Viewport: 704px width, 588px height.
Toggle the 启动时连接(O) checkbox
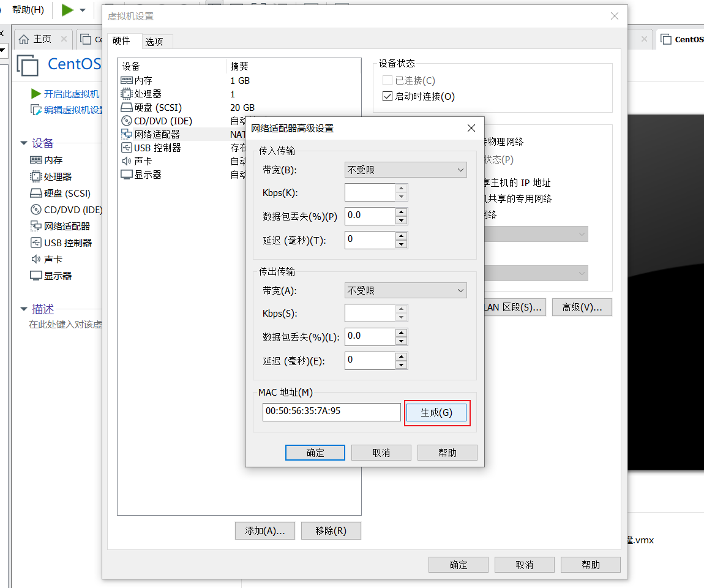(x=388, y=96)
